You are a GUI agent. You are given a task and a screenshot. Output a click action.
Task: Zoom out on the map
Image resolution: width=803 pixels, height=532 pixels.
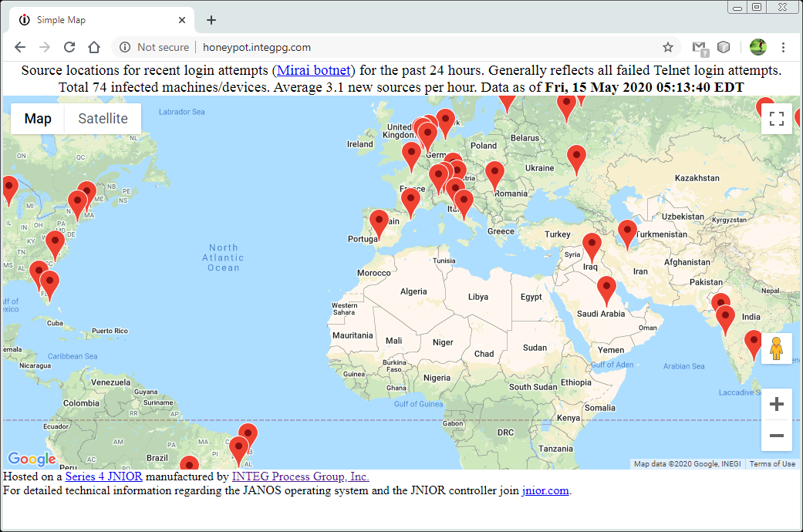pyautogui.click(x=776, y=436)
